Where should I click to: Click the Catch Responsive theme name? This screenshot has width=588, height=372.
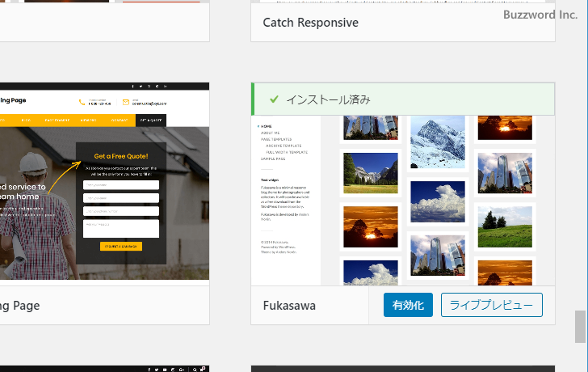click(x=310, y=22)
